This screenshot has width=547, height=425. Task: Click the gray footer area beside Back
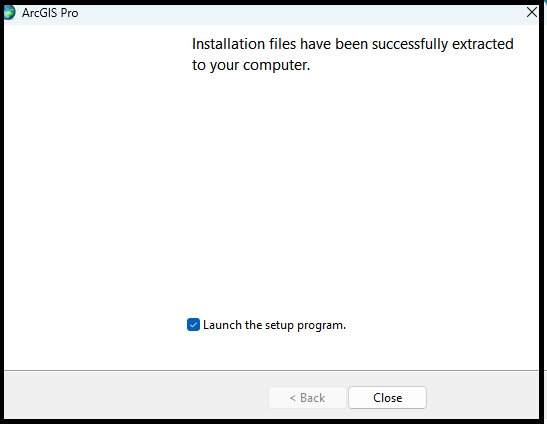click(x=136, y=396)
